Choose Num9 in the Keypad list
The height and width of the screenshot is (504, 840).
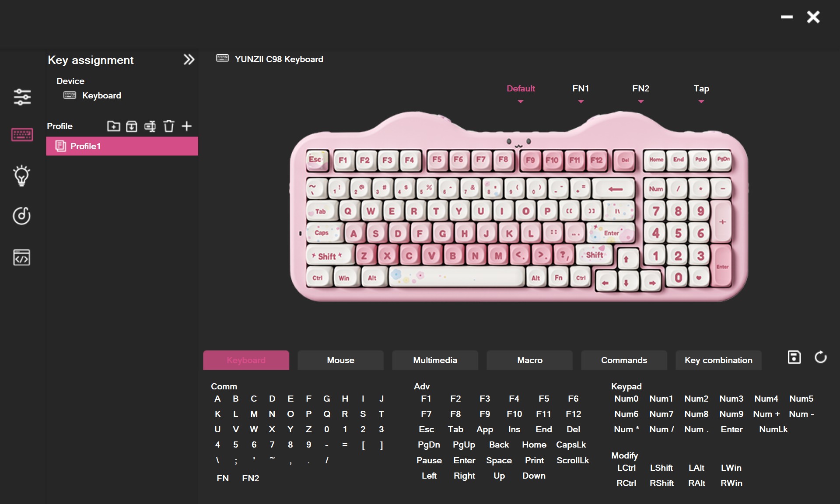pyautogui.click(x=731, y=414)
